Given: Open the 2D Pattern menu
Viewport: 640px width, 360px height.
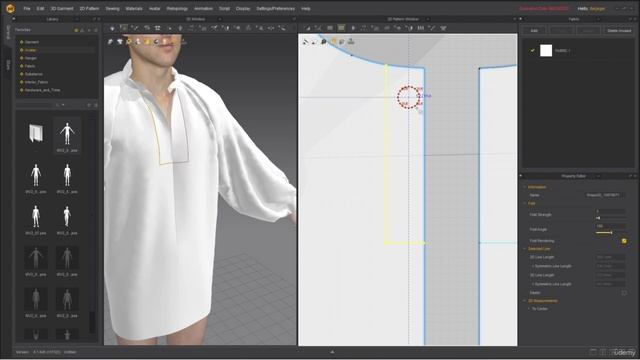Looking at the screenshot, I should 89,9.
